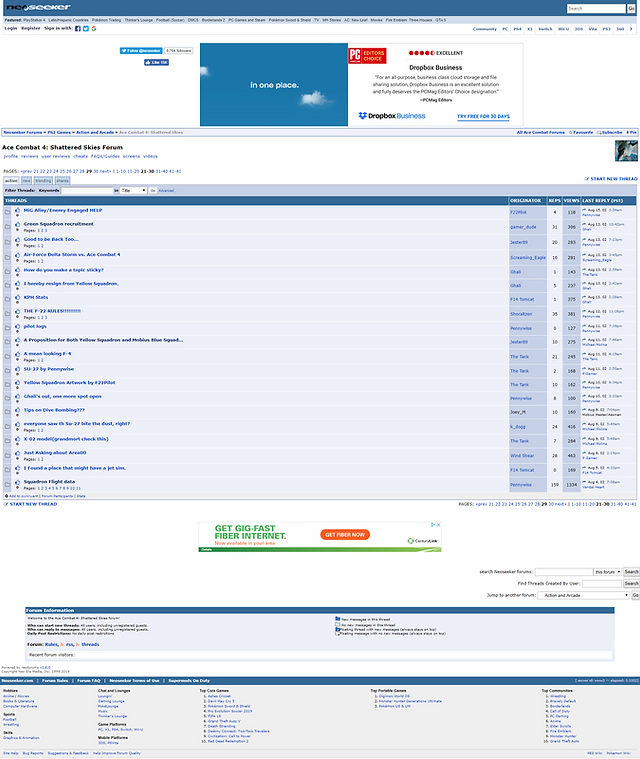The image size is (640, 759).
Task: Click the Facebook Like button
Action: (156, 62)
